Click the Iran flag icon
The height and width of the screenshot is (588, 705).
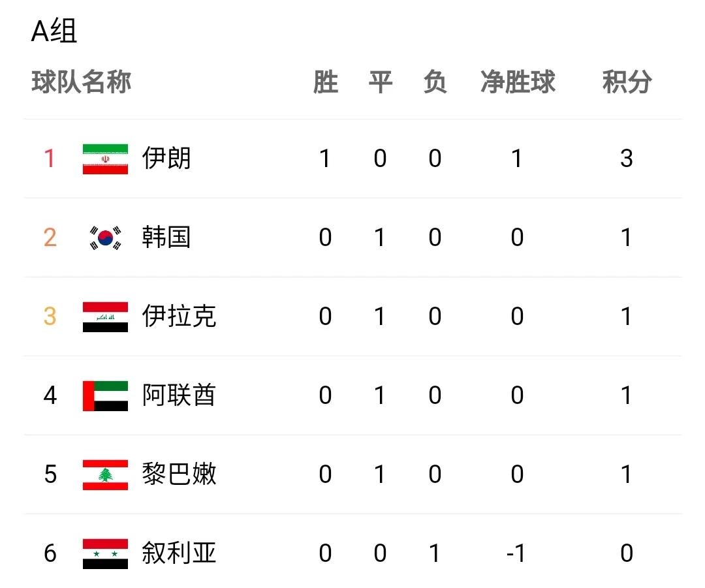[x=105, y=159]
